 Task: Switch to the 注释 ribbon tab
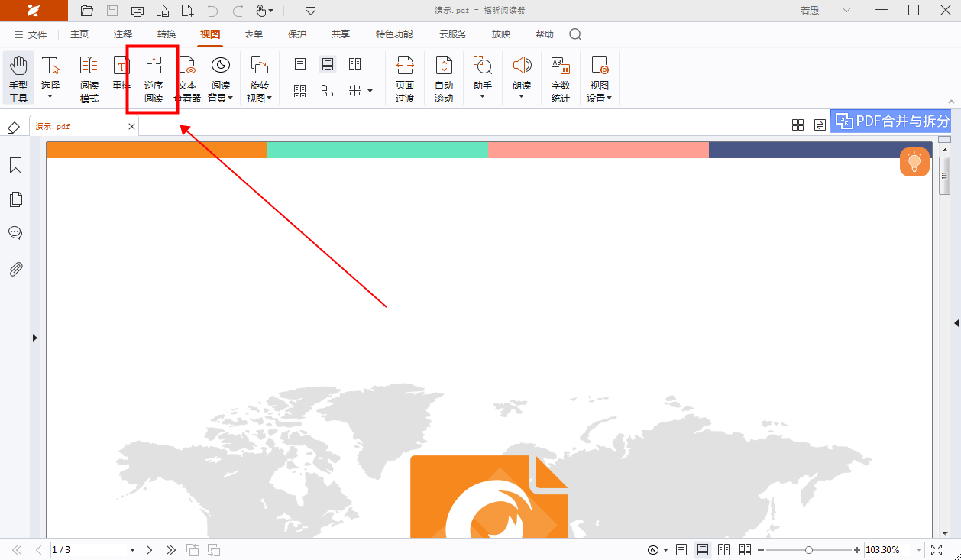122,34
